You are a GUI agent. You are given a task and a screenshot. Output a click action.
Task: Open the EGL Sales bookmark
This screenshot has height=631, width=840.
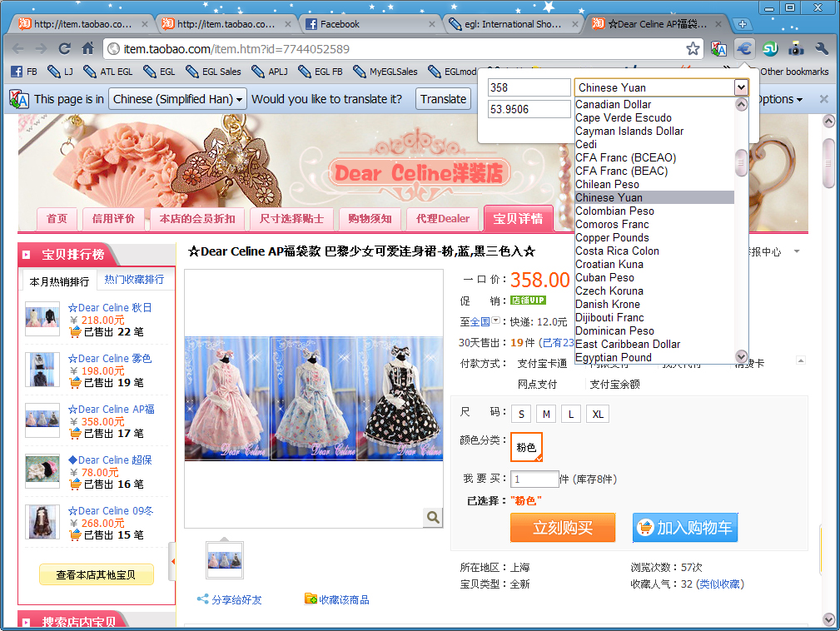click(213, 72)
